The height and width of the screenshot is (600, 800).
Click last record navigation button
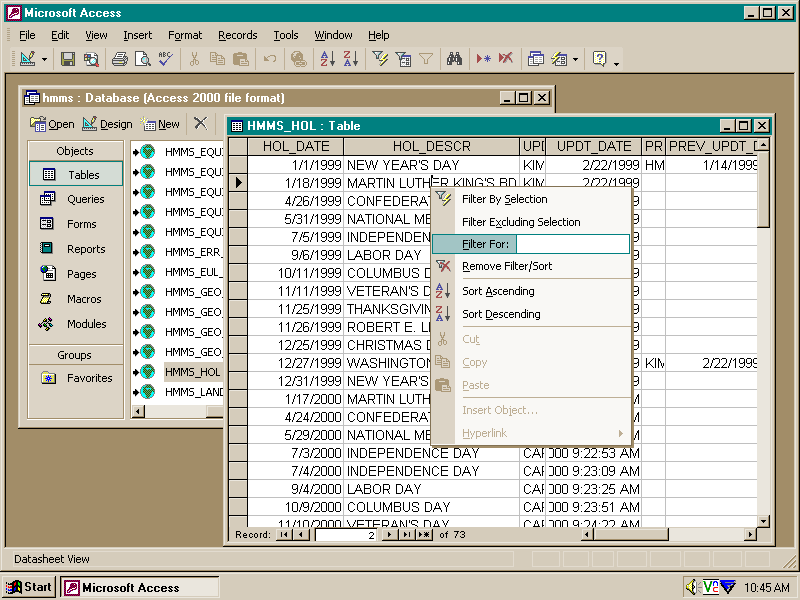[x=407, y=535]
